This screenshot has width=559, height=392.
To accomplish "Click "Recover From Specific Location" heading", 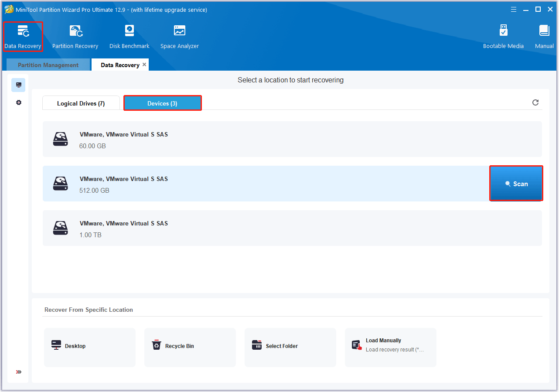I will [89, 310].
